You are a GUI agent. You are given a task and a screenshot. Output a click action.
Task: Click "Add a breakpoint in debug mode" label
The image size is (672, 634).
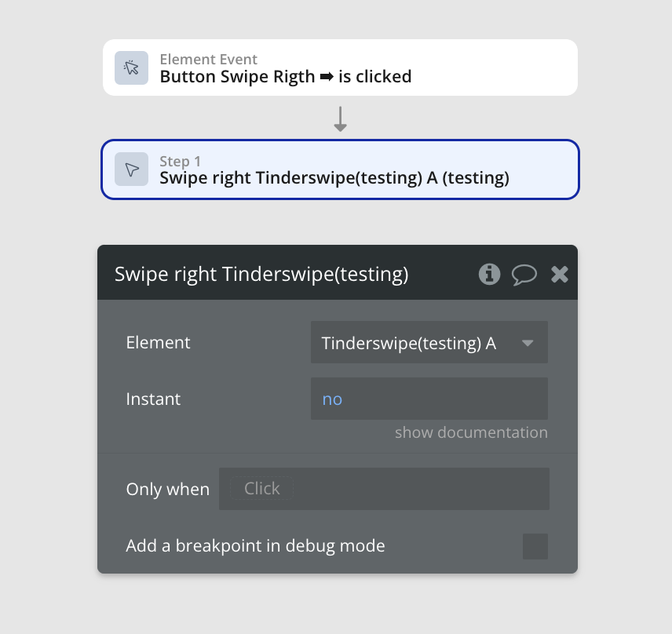click(x=255, y=546)
